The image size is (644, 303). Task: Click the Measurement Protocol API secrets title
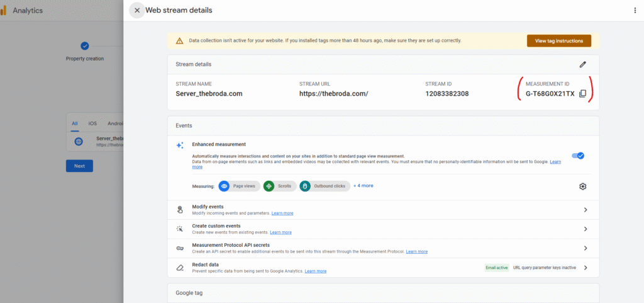tap(231, 246)
